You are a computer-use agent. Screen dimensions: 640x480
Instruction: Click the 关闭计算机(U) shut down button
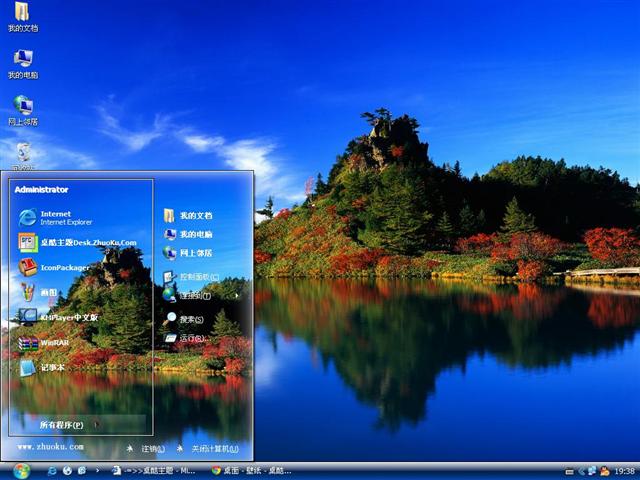pyautogui.click(x=208, y=449)
